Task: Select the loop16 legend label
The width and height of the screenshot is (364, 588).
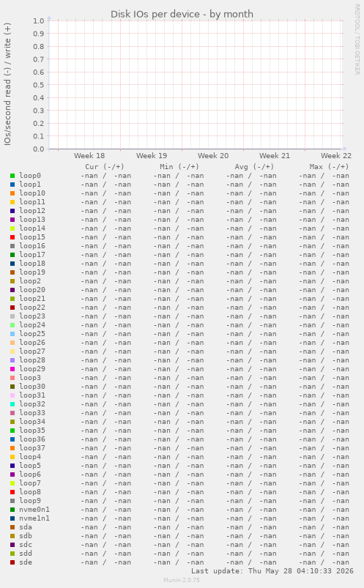Action: 32,246
